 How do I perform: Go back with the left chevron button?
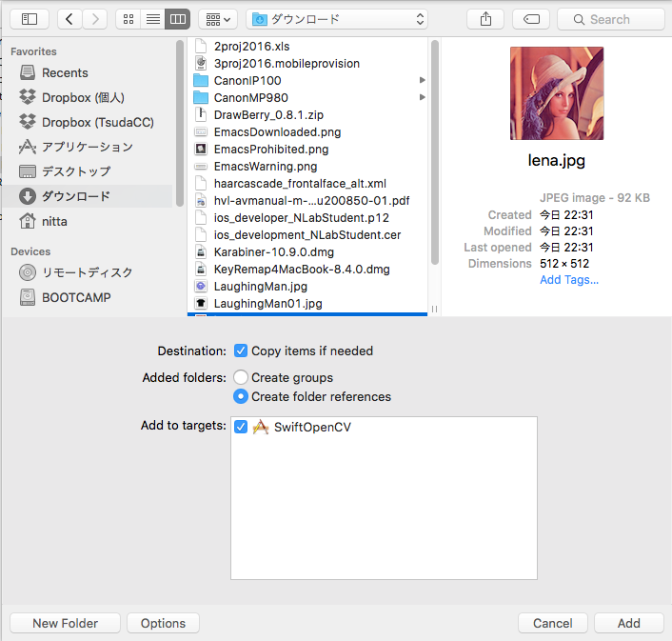pos(70,19)
